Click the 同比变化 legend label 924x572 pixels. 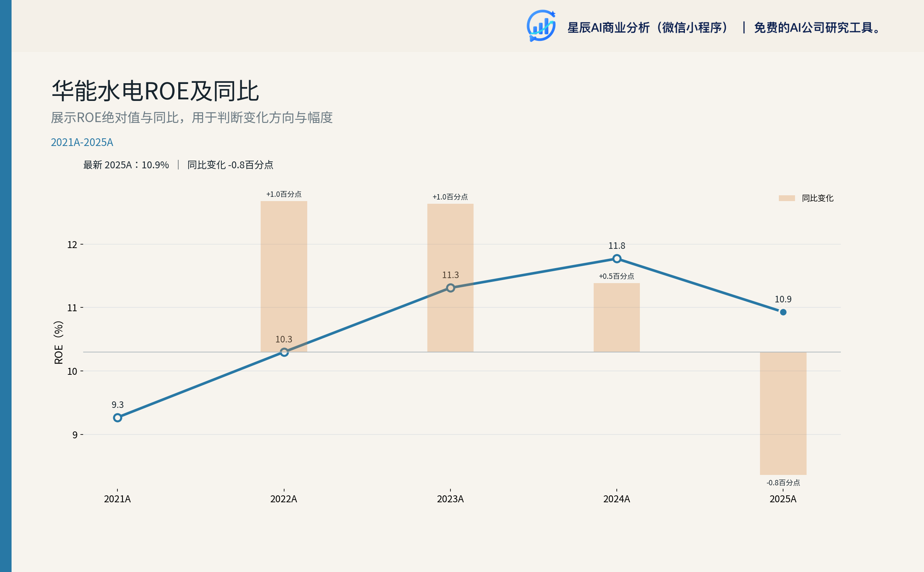point(817,198)
